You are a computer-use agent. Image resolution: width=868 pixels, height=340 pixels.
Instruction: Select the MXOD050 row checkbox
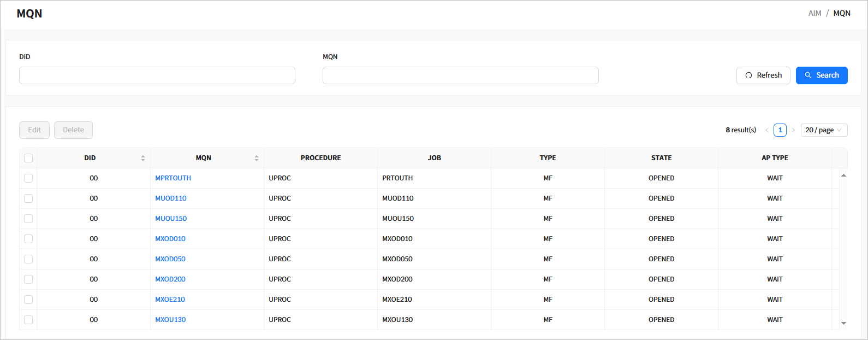28,259
